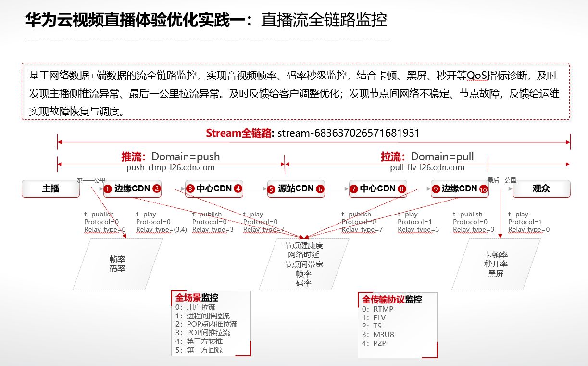
Task: Click list item 4: 第三方转推
Action: pyautogui.click(x=199, y=341)
